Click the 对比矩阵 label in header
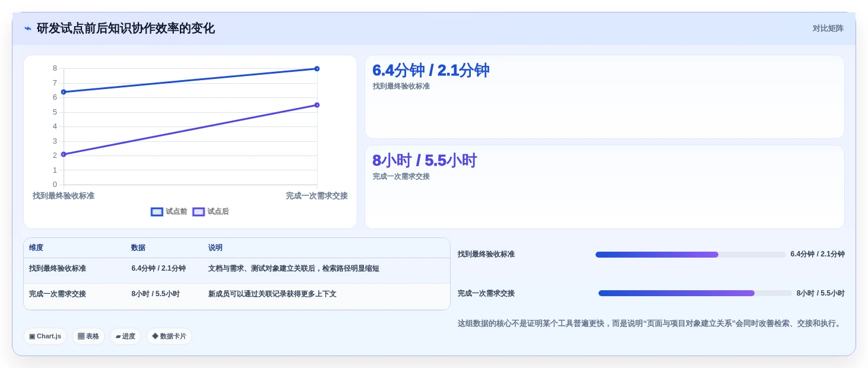This screenshot has height=368, width=868. 828,28
